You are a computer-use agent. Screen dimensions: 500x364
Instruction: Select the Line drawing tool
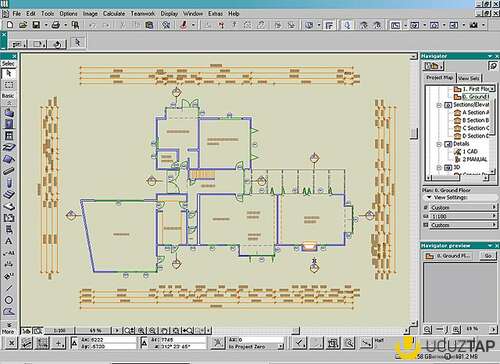click(x=9, y=288)
